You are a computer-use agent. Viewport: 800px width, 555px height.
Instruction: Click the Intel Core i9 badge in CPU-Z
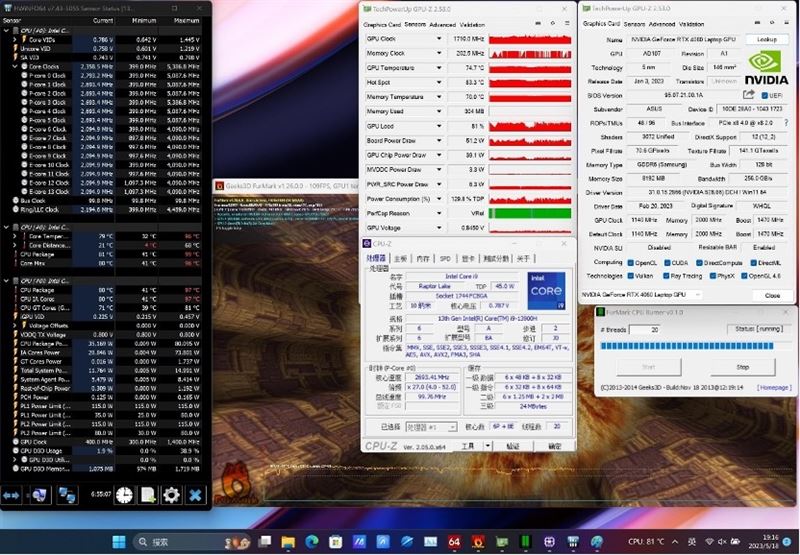(546, 290)
